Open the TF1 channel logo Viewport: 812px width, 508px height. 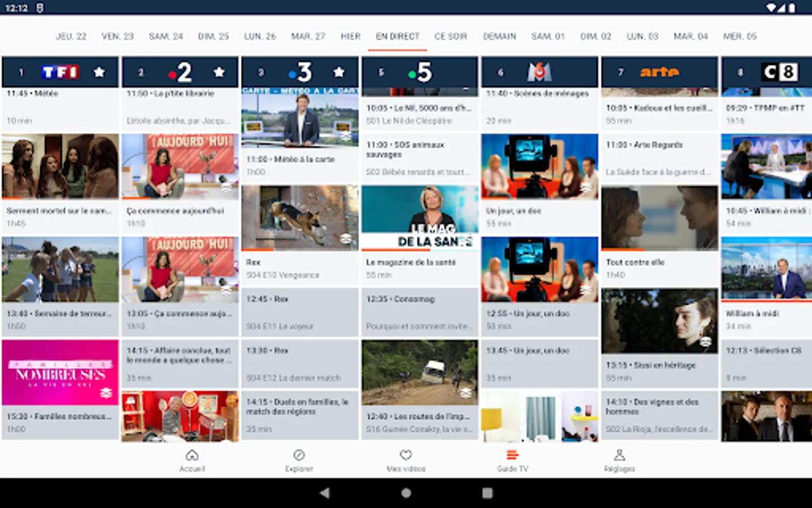[x=60, y=72]
